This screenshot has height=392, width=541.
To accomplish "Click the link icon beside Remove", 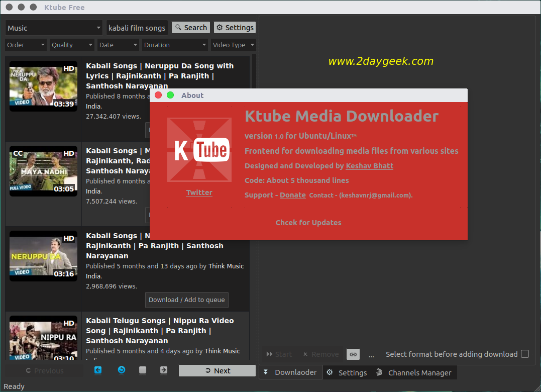I will (x=353, y=354).
